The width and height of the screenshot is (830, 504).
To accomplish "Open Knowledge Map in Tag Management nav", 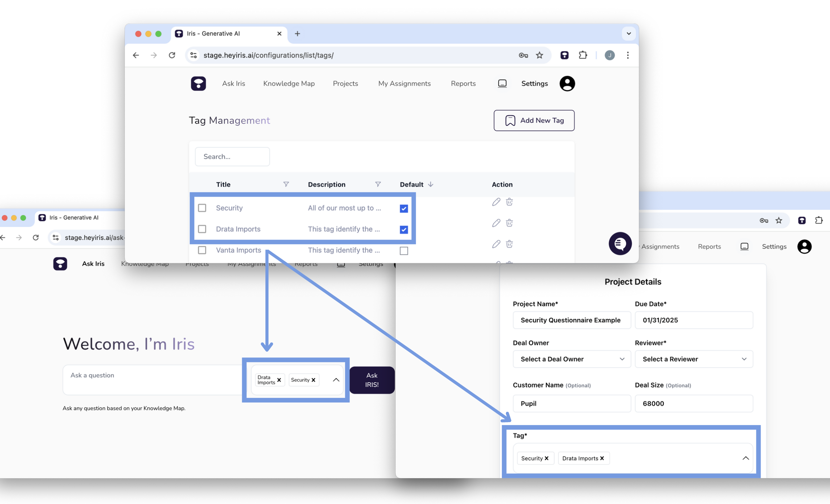I will (289, 83).
